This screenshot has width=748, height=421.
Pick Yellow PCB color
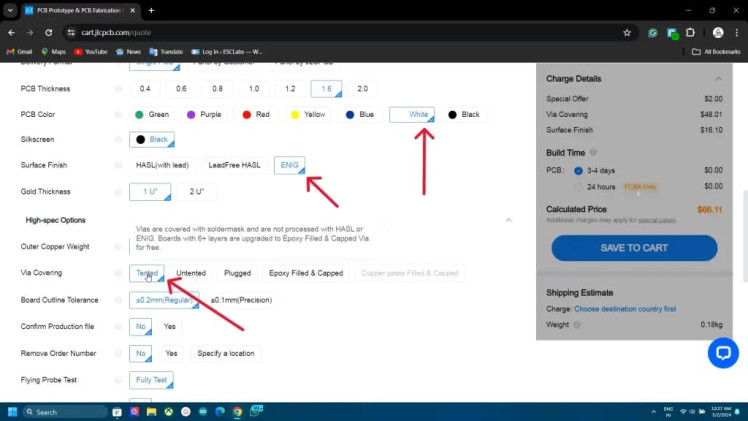308,114
